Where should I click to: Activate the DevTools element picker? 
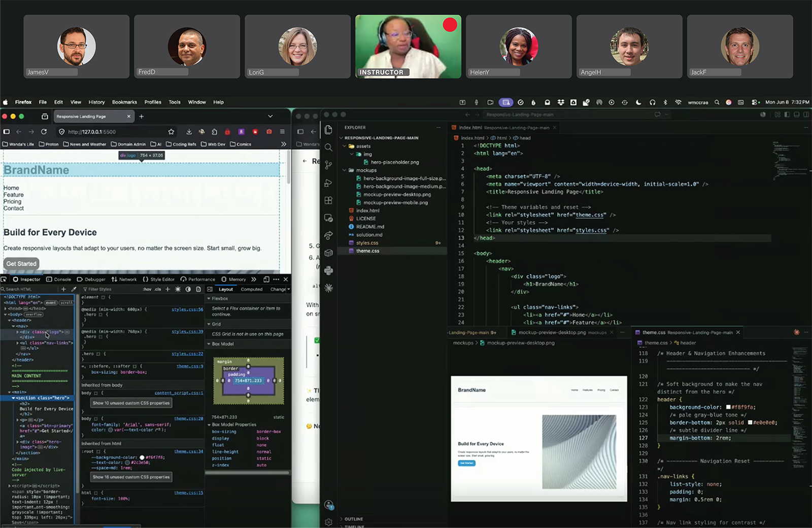(x=4, y=279)
